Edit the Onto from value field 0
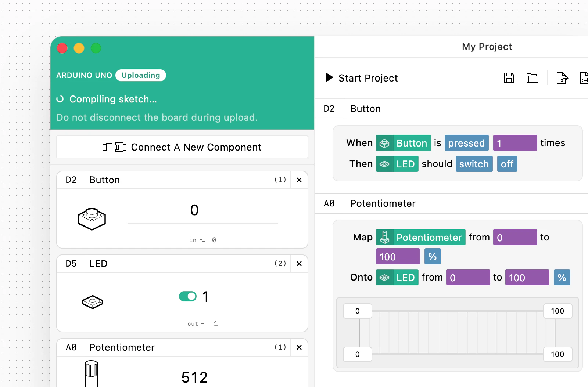588x387 pixels. (x=468, y=277)
